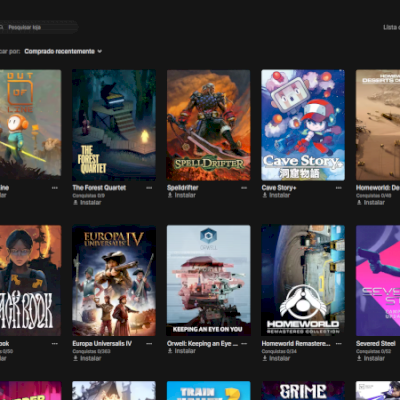The height and width of the screenshot is (400, 400).
Task: Click 'Spelldrifter' title text
Action: [183, 188]
